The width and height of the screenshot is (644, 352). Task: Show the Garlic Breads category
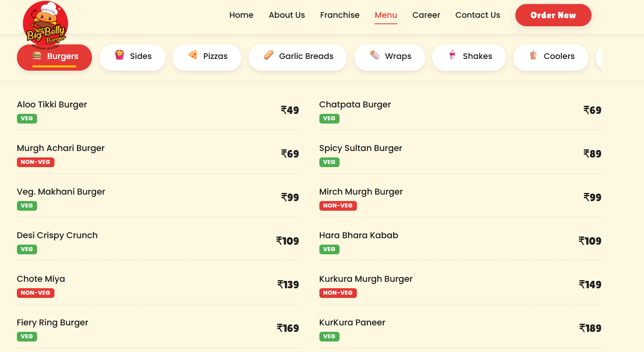pos(298,57)
